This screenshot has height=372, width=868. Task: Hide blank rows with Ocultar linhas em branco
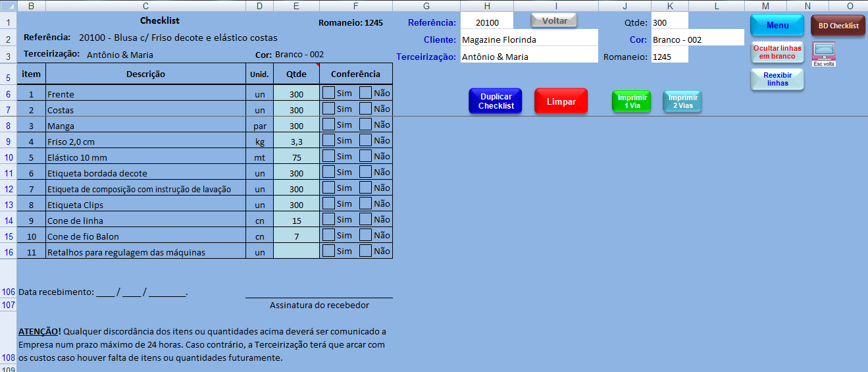[777, 52]
